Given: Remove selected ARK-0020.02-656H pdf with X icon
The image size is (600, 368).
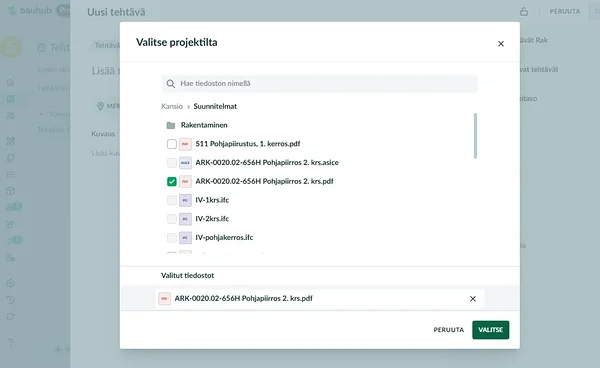Looking at the screenshot, I should tap(473, 299).
